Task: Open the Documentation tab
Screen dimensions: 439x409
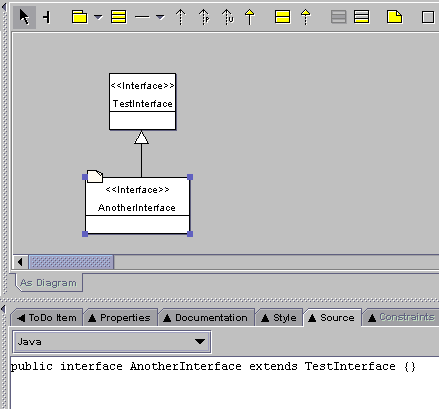Action: [x=206, y=318]
